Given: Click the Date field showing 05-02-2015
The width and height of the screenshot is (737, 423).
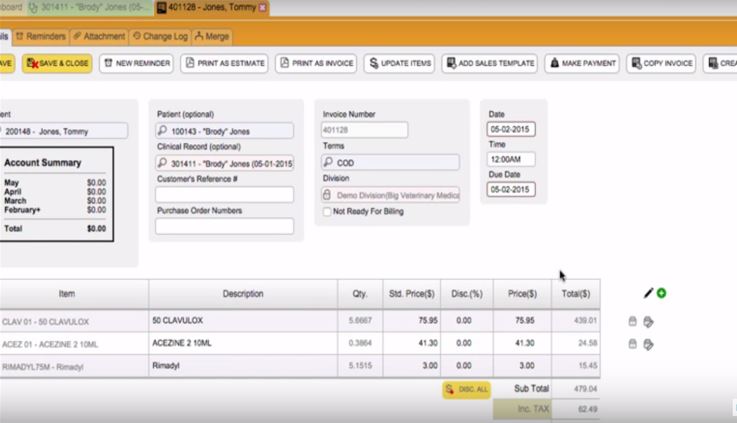Looking at the screenshot, I should click(x=511, y=129).
